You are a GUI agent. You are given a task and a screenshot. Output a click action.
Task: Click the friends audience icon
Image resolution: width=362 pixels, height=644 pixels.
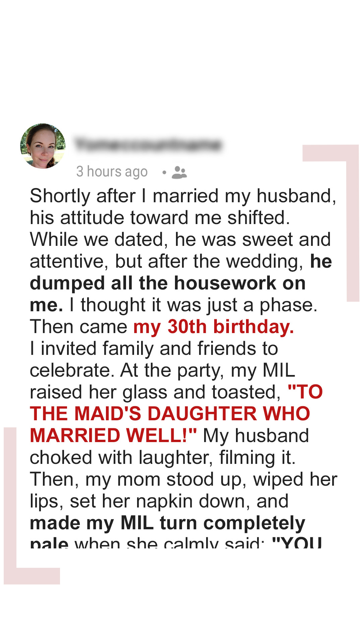(x=179, y=172)
